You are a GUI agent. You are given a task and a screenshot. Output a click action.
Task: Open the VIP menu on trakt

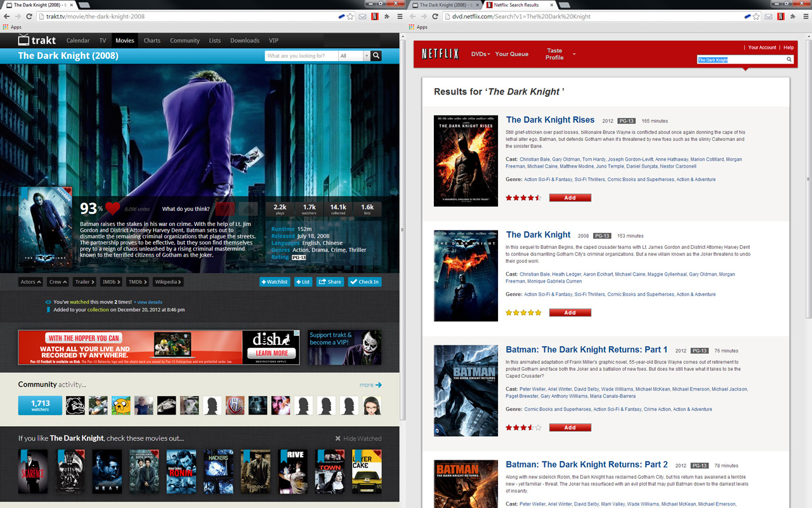point(273,40)
